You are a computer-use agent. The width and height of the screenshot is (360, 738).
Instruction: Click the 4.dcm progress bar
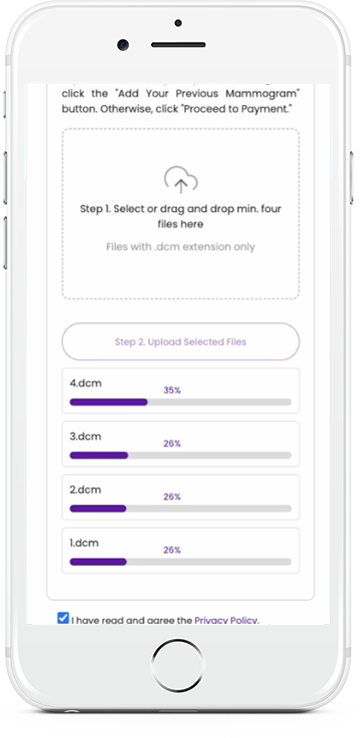coord(181,402)
